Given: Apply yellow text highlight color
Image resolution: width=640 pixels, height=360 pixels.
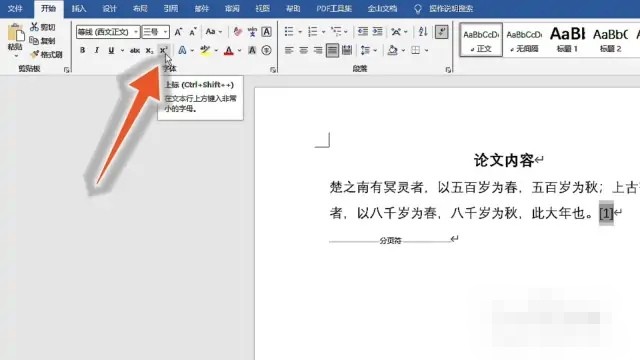Looking at the screenshot, I should click(x=205, y=50).
